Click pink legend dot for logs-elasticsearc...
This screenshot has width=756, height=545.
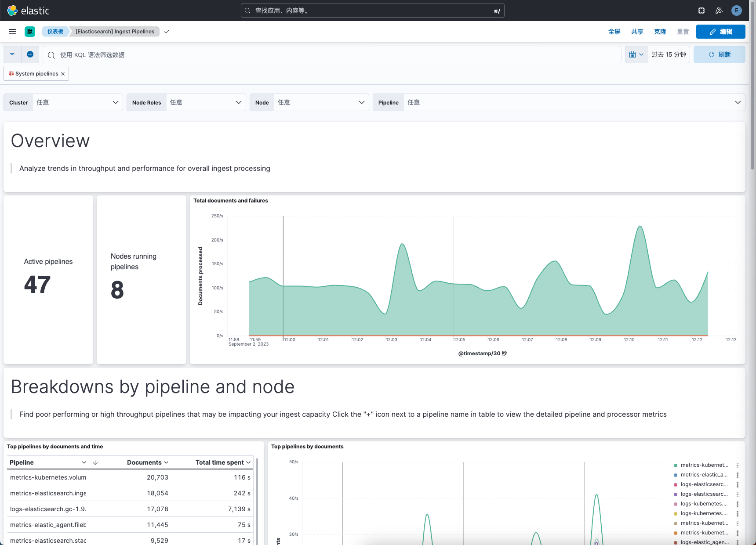676,484
